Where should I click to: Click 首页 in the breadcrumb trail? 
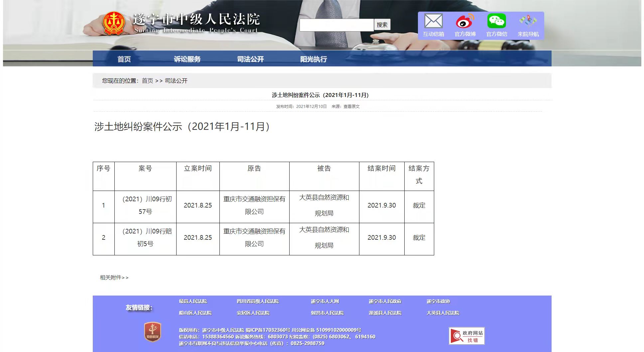coord(147,81)
